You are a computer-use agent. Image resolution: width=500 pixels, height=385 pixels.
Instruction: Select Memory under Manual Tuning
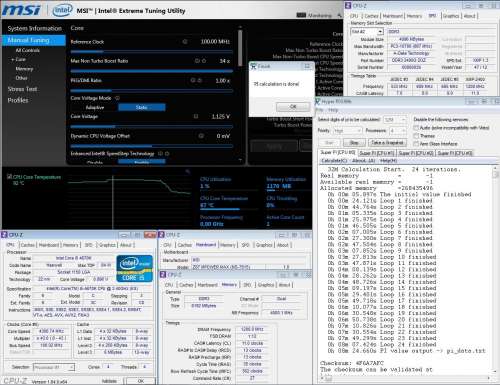24,69
